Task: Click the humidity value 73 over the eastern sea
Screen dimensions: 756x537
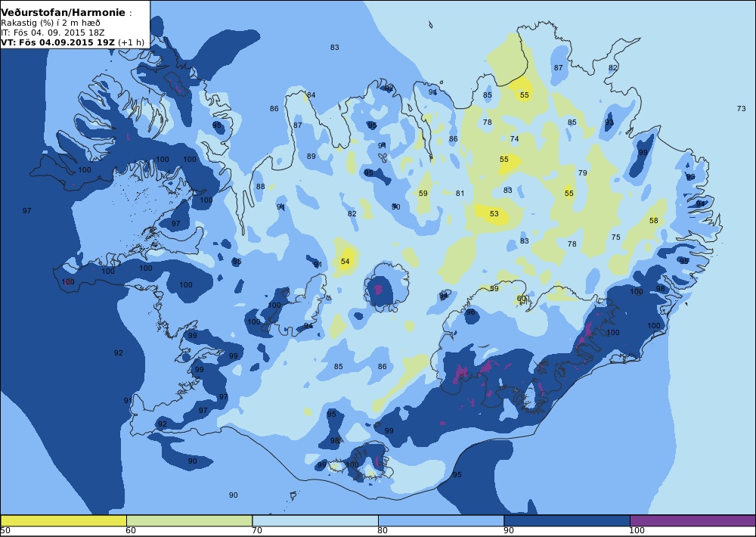Action: click(741, 109)
